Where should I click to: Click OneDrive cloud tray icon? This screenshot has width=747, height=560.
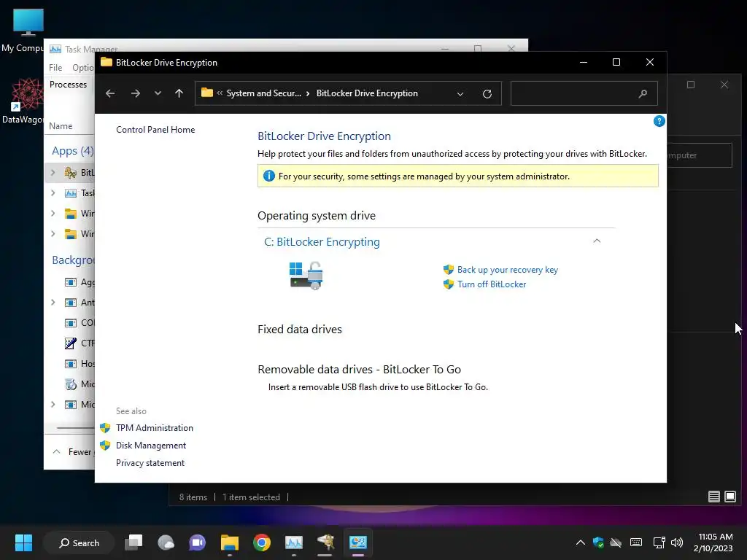[616, 542]
